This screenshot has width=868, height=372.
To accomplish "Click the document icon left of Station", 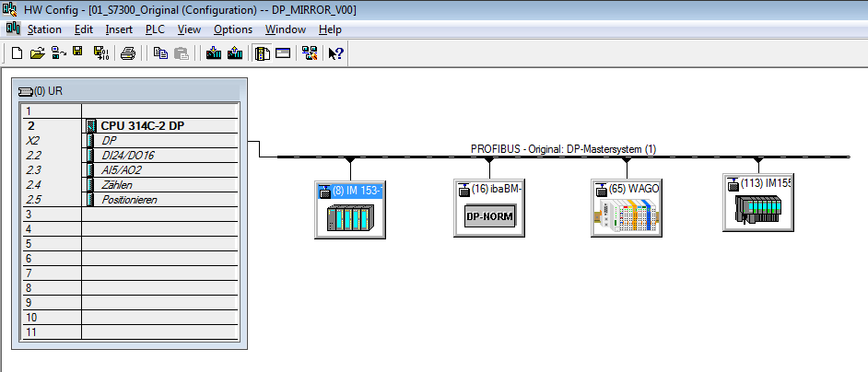I will 13,29.
